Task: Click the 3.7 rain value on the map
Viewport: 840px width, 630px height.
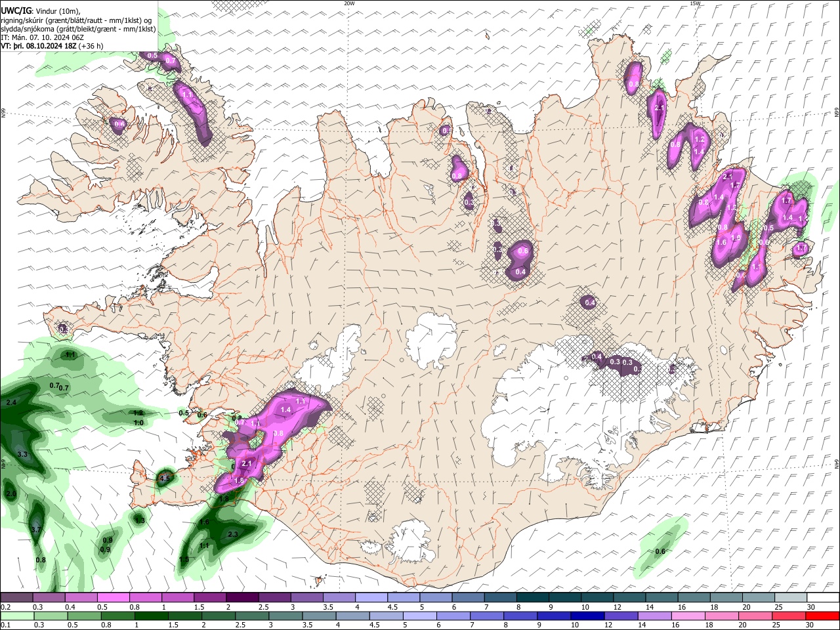Action: tap(37, 530)
